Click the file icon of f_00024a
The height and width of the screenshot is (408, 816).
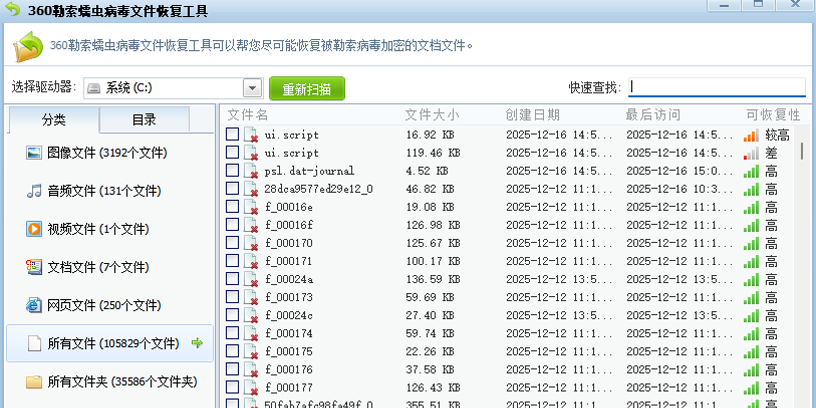[x=251, y=279]
